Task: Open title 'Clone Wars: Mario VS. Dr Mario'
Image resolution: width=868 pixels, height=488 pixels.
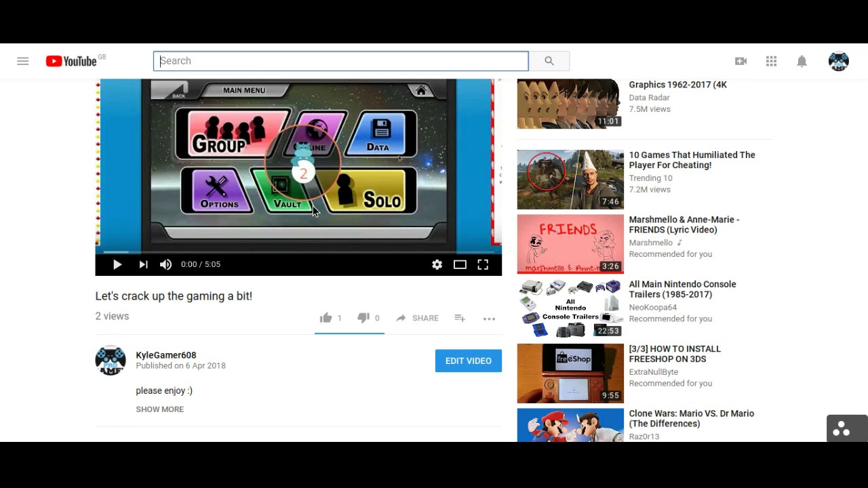Action: pyautogui.click(x=692, y=418)
